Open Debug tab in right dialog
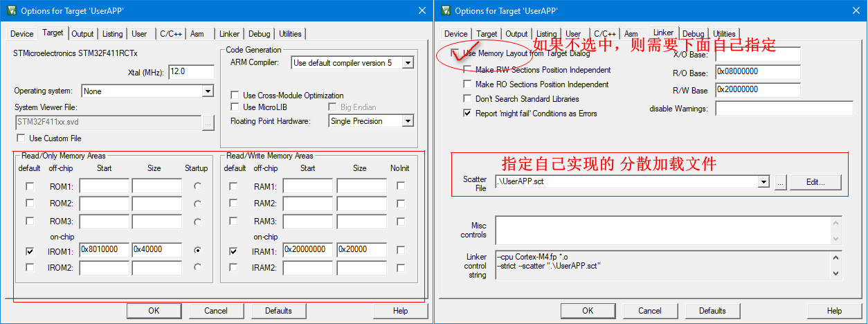This screenshot has height=324, width=868. 693,34
